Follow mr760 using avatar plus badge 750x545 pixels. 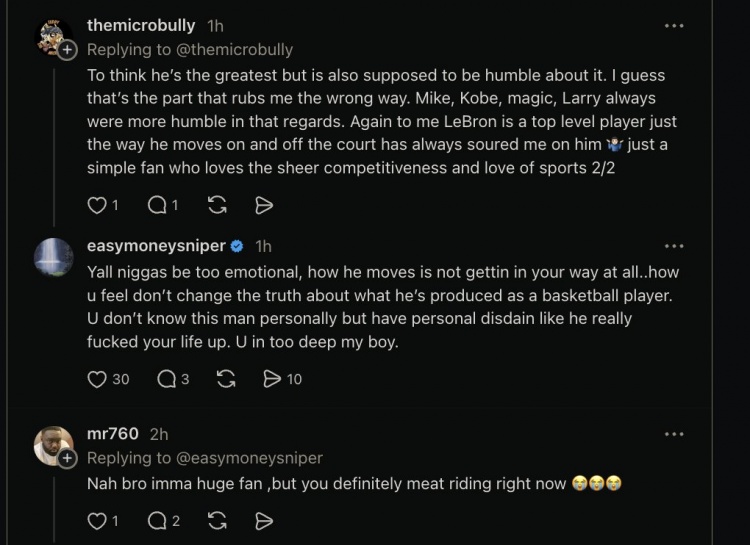point(67,458)
